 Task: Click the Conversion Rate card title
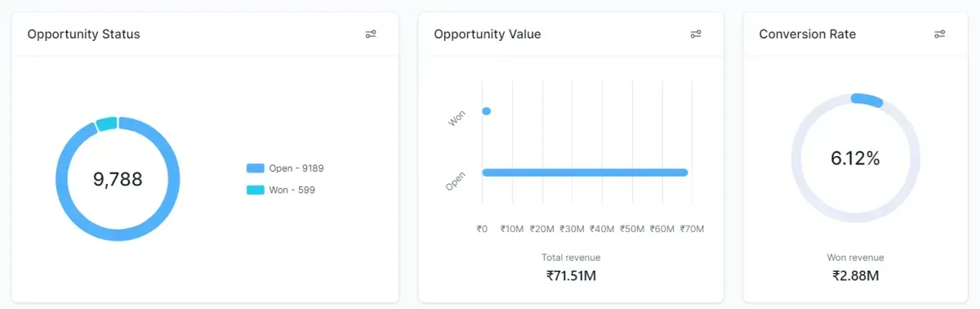click(808, 34)
